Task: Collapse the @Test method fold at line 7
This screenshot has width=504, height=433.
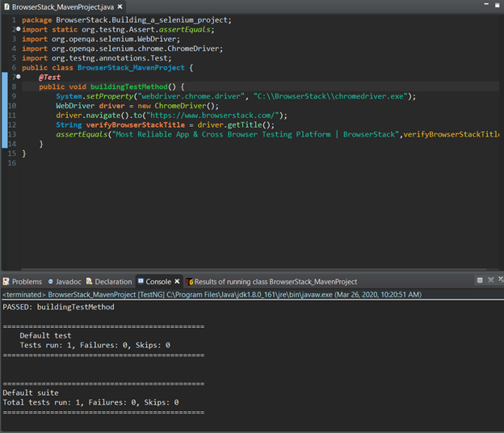Action: 19,77
